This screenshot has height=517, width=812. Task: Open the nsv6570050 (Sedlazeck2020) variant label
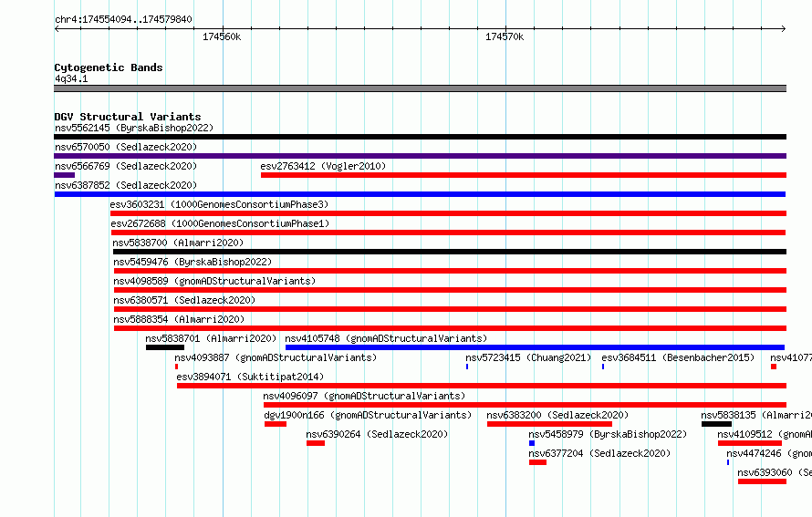pyautogui.click(x=126, y=147)
